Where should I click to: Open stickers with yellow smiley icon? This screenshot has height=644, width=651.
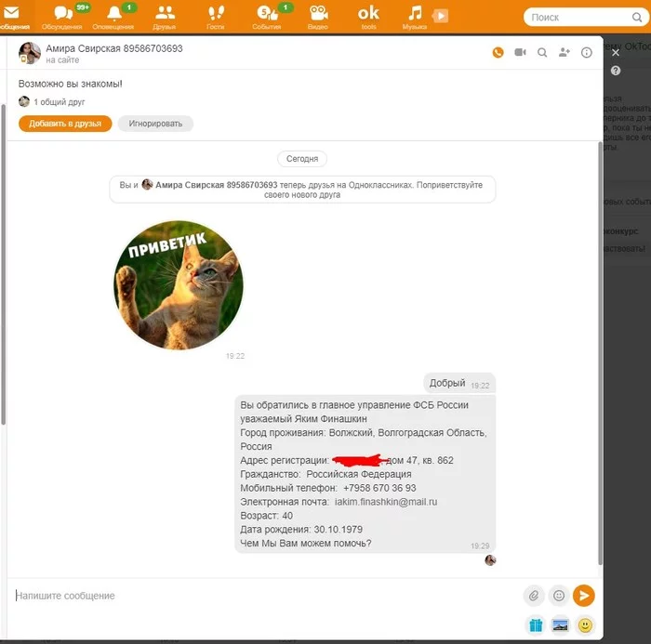click(x=585, y=624)
